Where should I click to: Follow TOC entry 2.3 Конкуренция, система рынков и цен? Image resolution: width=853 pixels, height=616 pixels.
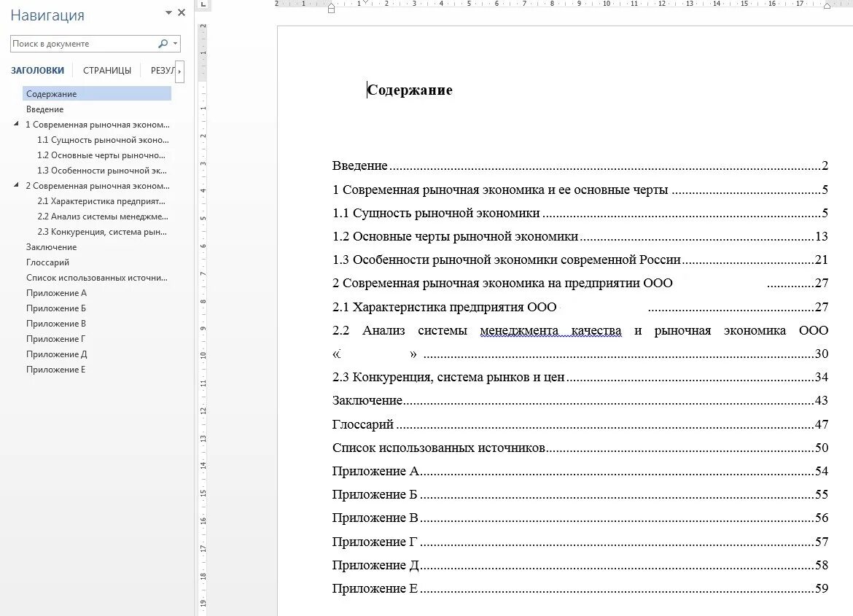(580, 377)
